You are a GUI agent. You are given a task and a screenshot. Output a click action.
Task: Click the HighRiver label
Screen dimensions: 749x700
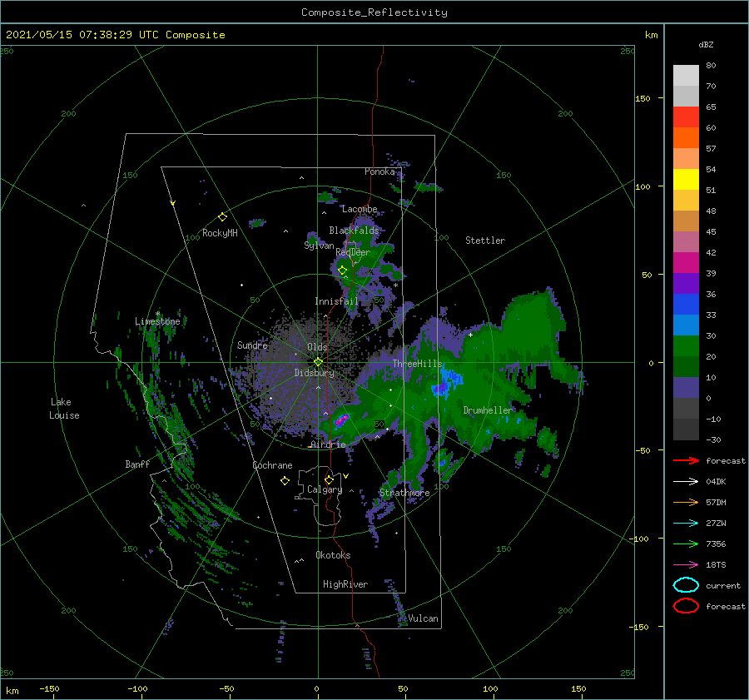pos(345,584)
